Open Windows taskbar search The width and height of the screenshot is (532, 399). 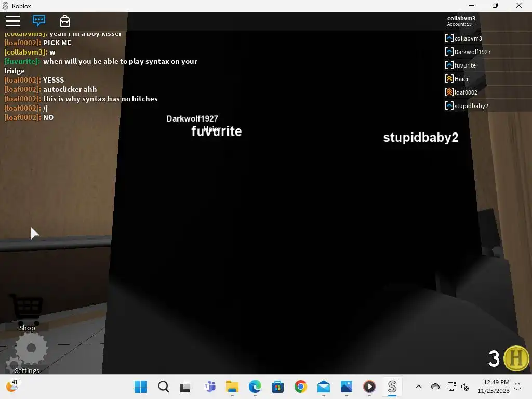164,387
